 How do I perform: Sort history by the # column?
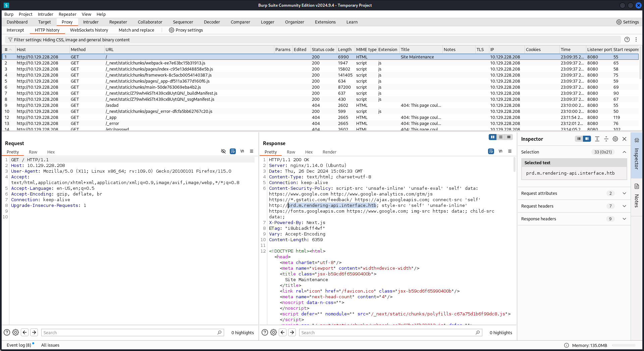coord(8,49)
